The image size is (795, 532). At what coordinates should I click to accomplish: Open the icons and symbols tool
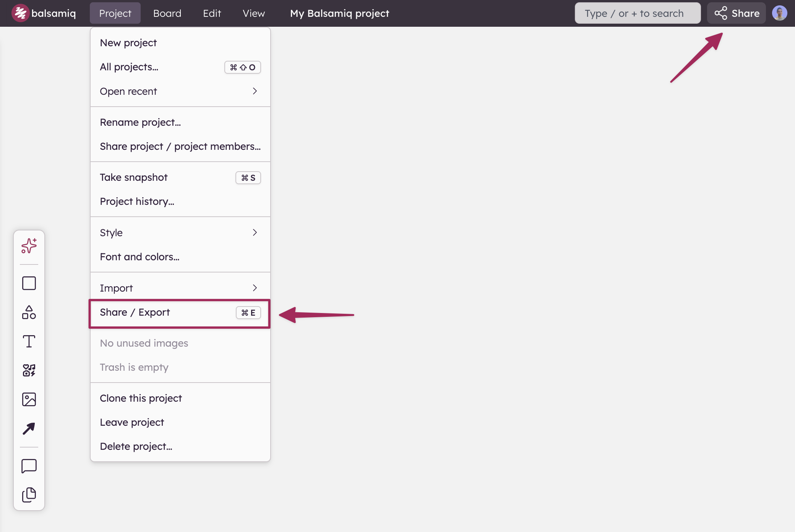(x=29, y=370)
